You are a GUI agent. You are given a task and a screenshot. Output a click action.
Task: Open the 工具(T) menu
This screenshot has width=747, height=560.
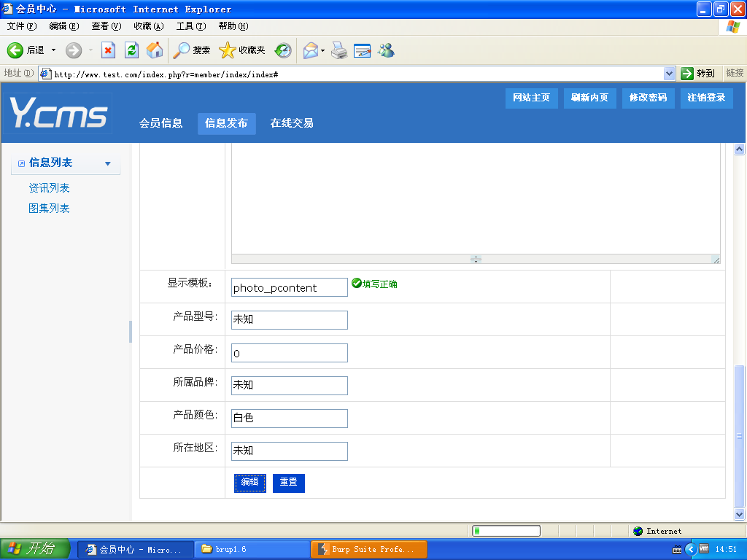191,26
